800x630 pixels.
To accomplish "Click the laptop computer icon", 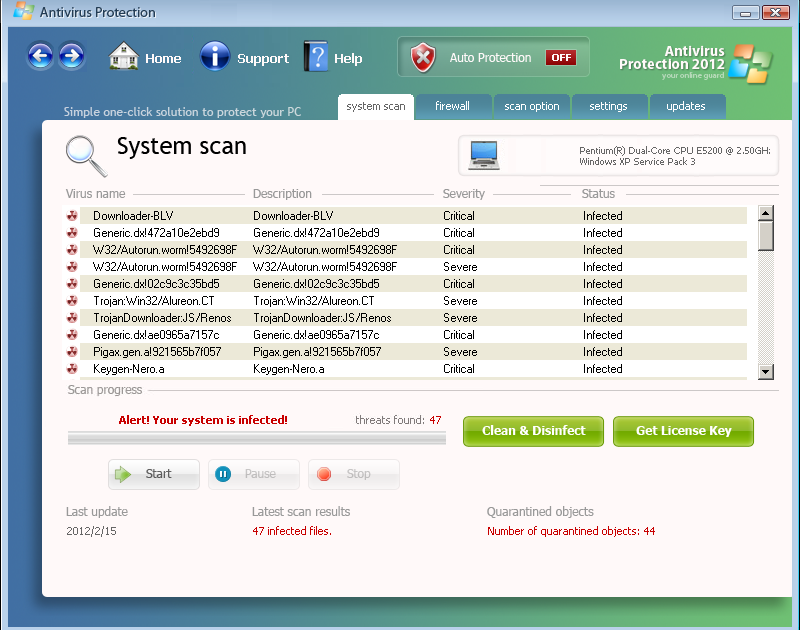I will 484,155.
